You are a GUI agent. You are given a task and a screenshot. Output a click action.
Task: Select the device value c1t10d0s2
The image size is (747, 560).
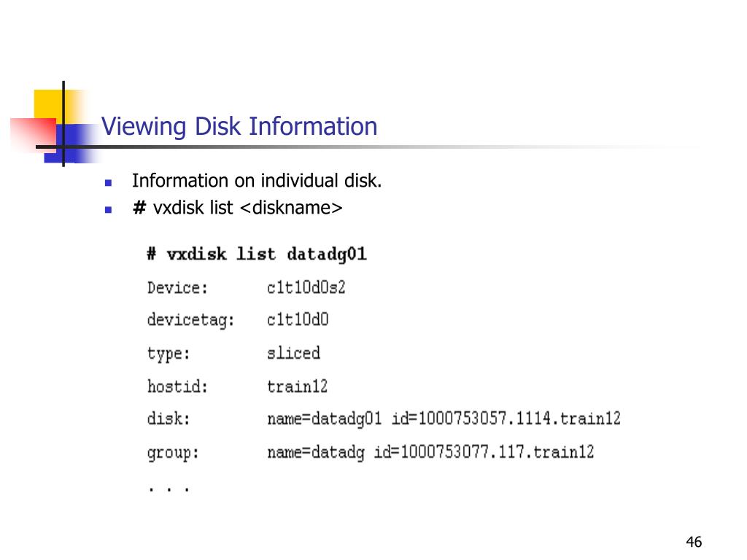[x=306, y=287]
